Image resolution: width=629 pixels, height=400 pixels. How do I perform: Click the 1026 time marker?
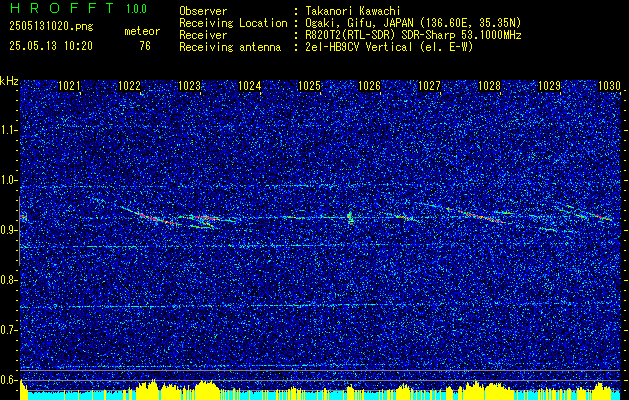tap(369, 85)
